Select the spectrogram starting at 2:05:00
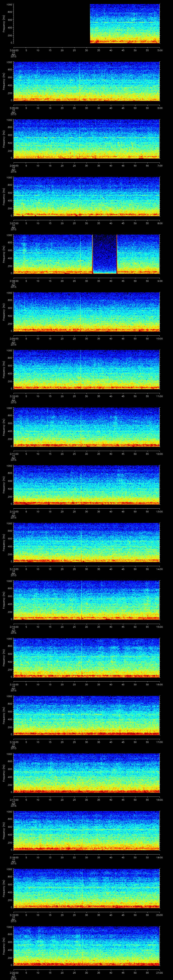 87,81
